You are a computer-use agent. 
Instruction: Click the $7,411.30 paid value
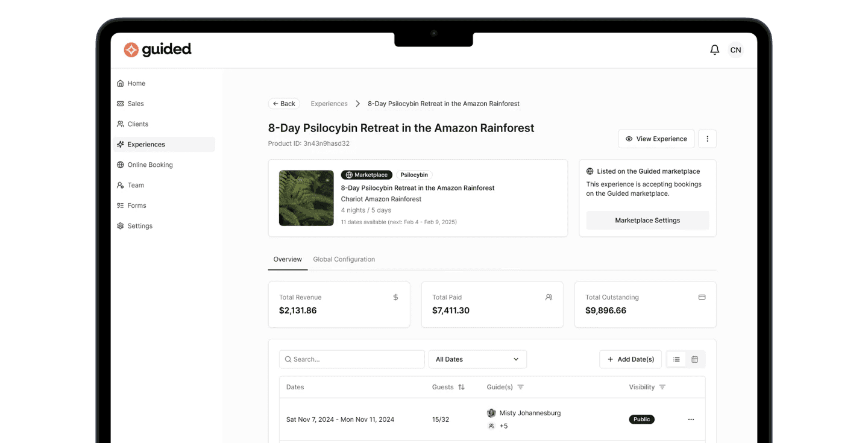pyautogui.click(x=451, y=310)
